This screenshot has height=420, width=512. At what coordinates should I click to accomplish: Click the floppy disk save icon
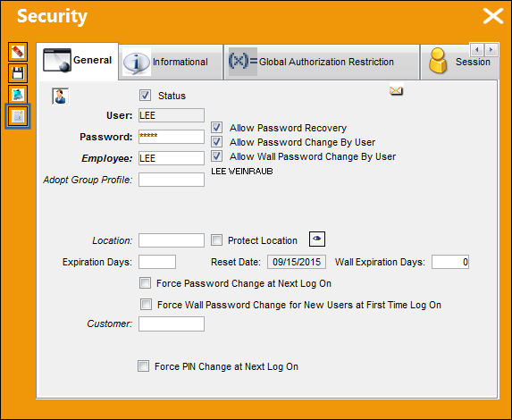click(x=18, y=73)
